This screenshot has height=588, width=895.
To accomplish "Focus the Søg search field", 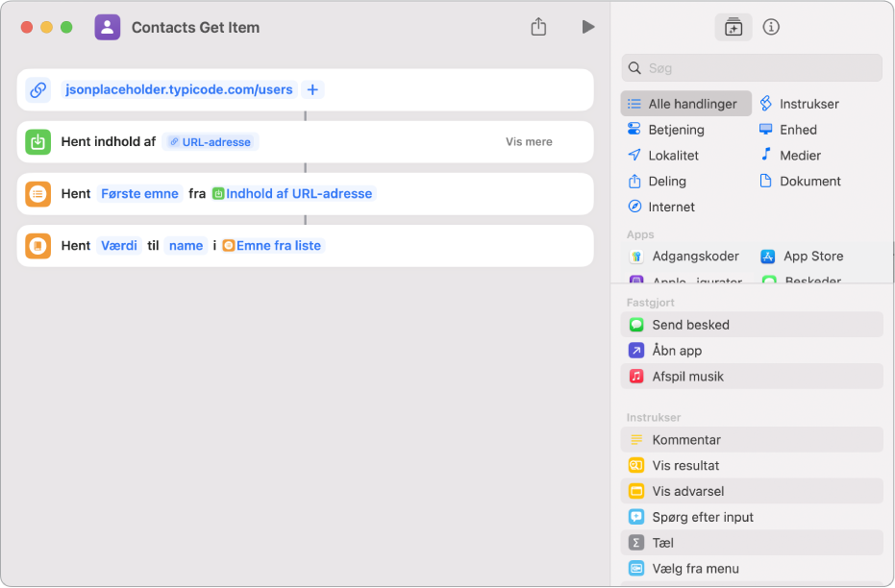I will (751, 68).
